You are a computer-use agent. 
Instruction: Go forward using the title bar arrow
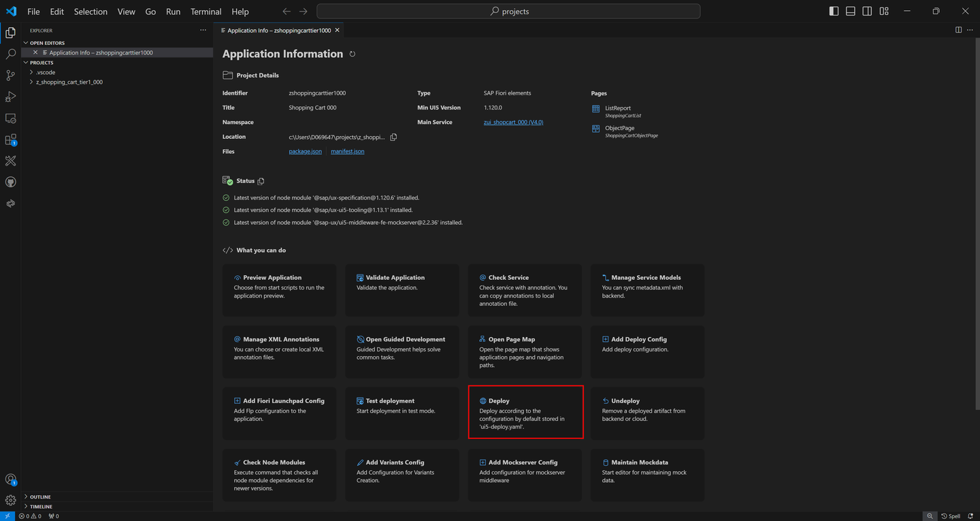[304, 12]
